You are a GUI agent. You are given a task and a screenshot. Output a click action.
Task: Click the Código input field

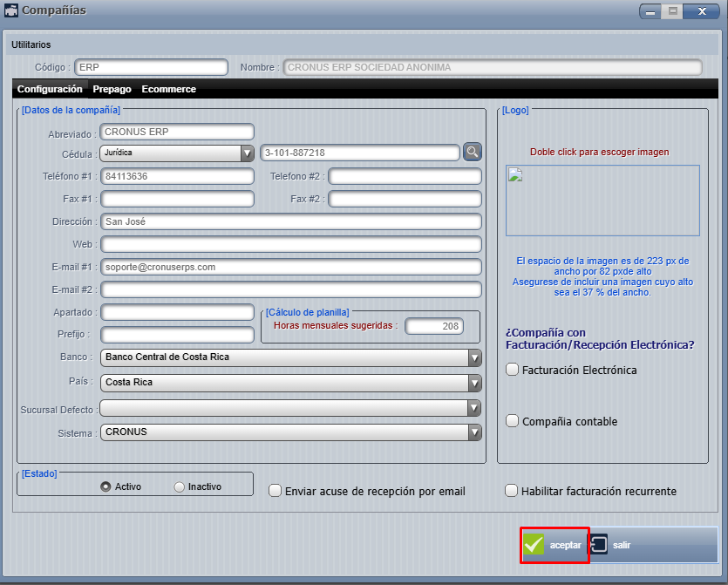tap(152, 67)
